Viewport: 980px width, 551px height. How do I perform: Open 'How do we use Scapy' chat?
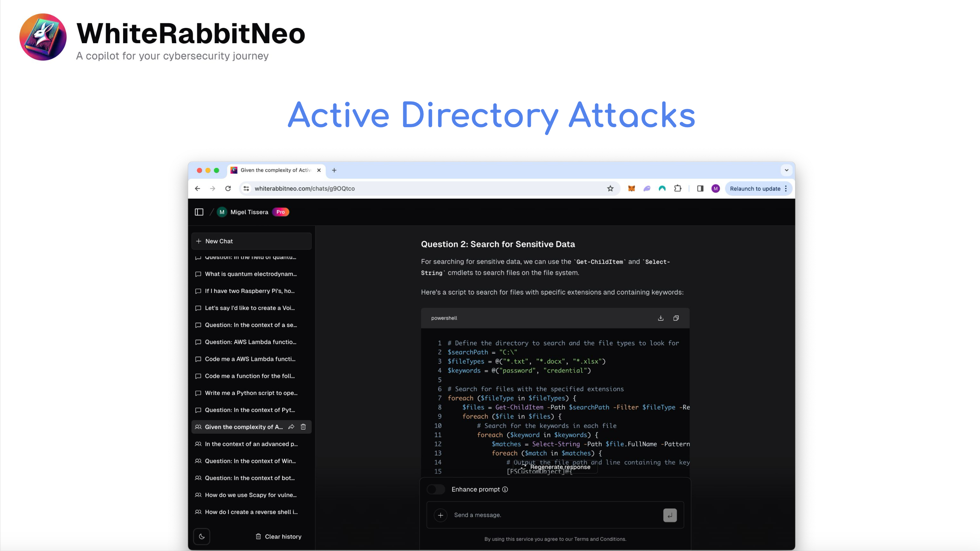pyautogui.click(x=250, y=495)
